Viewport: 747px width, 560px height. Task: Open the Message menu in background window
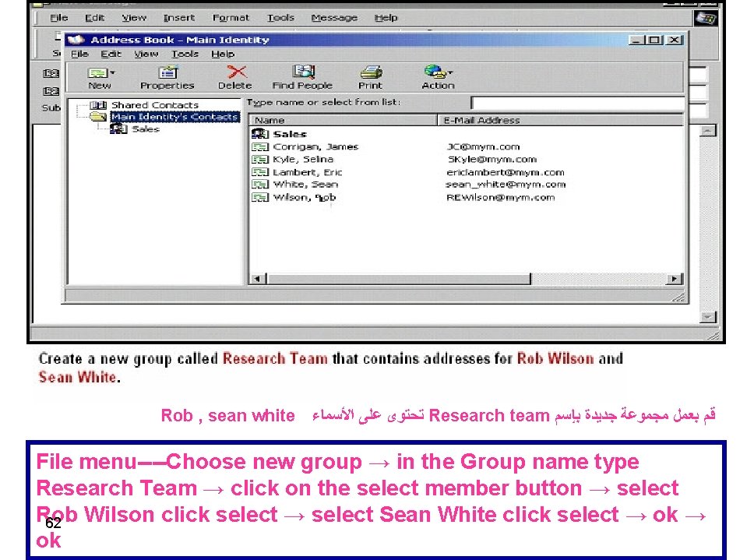click(x=334, y=18)
